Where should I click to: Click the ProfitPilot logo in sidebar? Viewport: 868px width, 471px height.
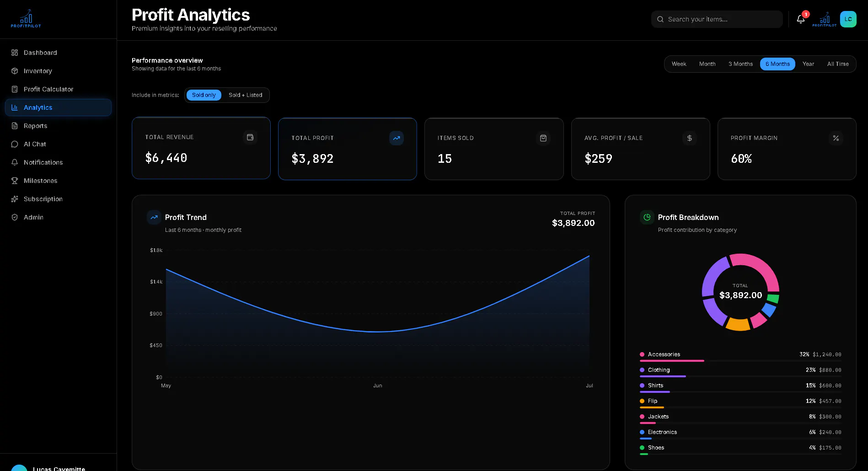click(26, 19)
